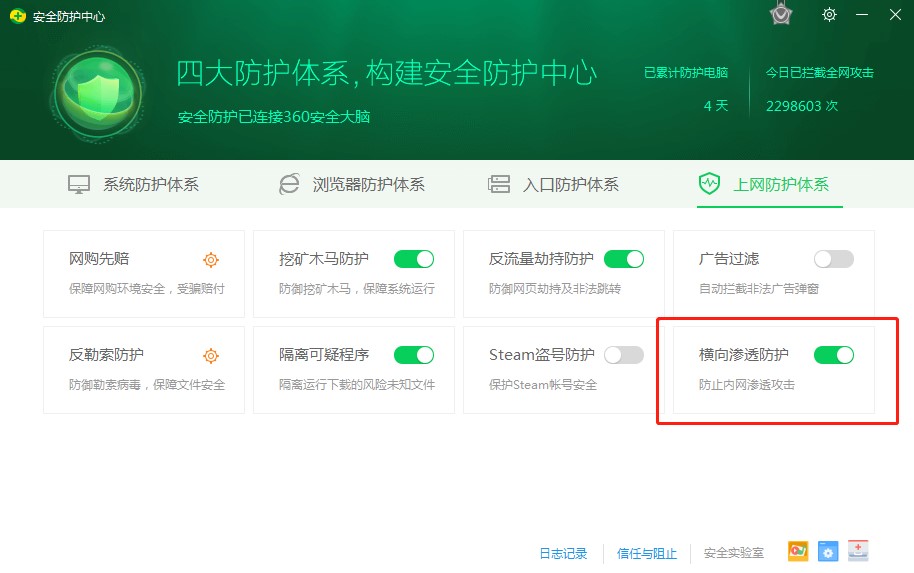Screen dimensions: 914x573
Task: Turn off 横向渗透防护 switch
Action: [x=834, y=355]
